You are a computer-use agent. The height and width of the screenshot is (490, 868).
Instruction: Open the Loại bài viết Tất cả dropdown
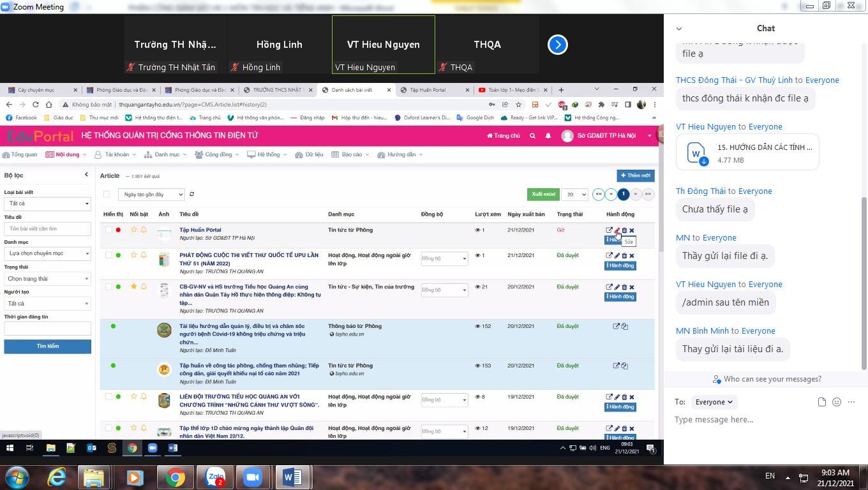pos(47,203)
